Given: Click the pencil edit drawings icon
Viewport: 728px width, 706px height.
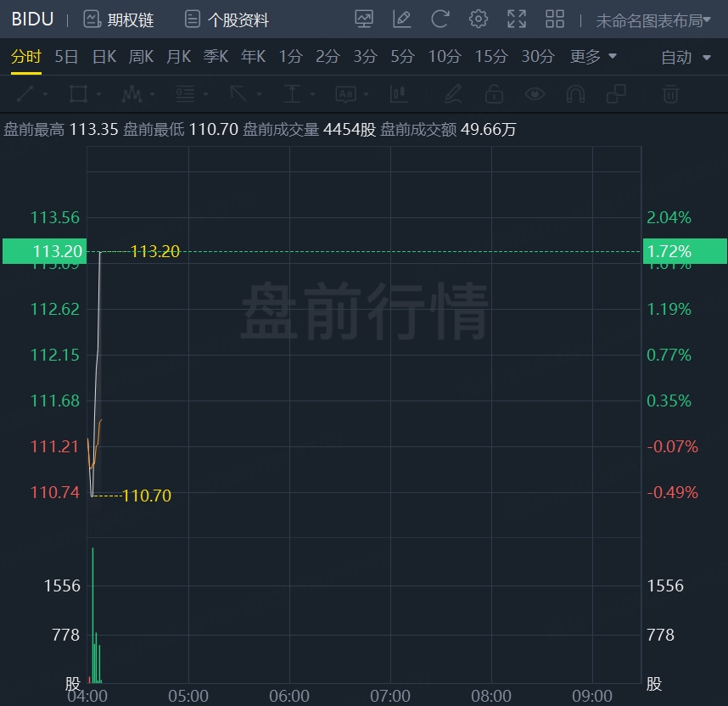Looking at the screenshot, I should [453, 94].
